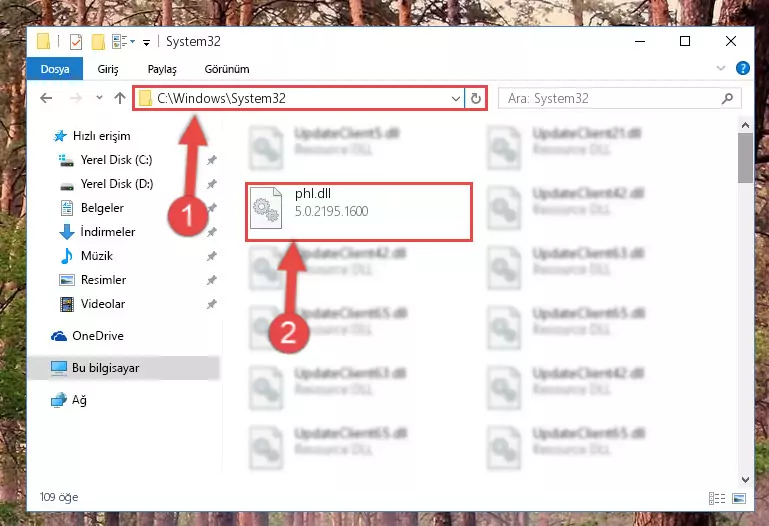Image resolution: width=769 pixels, height=526 pixels.
Task: Switch to large icons view in status bar
Action: pos(739,499)
